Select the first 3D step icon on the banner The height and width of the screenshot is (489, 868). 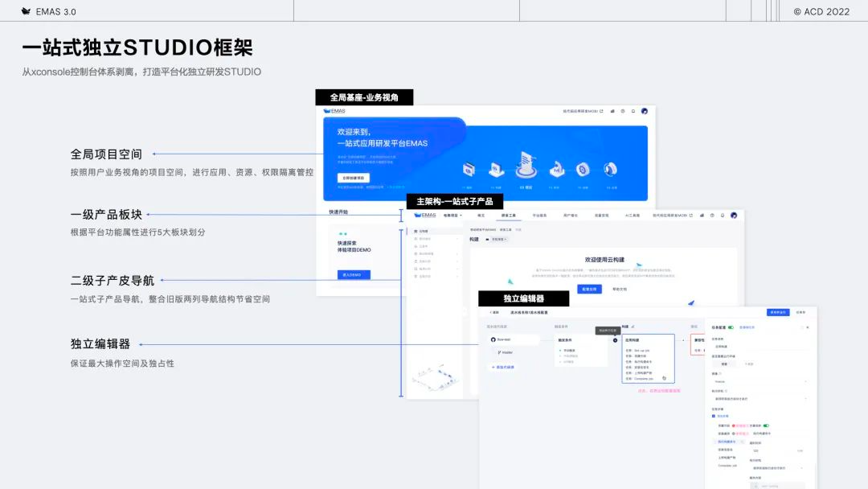tap(469, 170)
